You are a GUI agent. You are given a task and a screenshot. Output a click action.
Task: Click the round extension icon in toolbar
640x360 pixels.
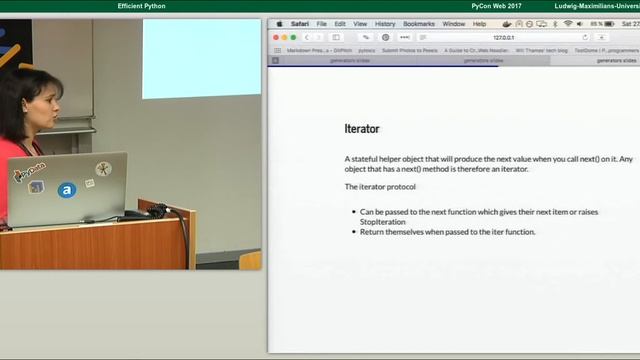385,38
